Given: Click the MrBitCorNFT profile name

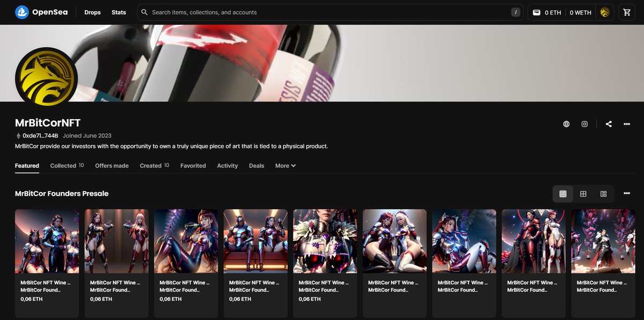Looking at the screenshot, I should [48, 122].
